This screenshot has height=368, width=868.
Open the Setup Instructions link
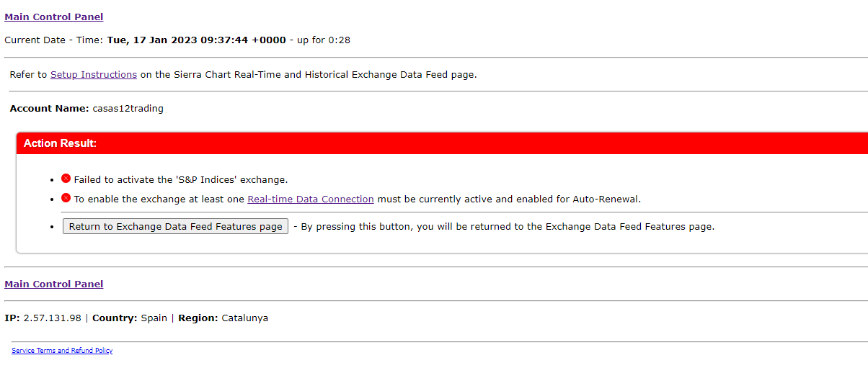(93, 74)
